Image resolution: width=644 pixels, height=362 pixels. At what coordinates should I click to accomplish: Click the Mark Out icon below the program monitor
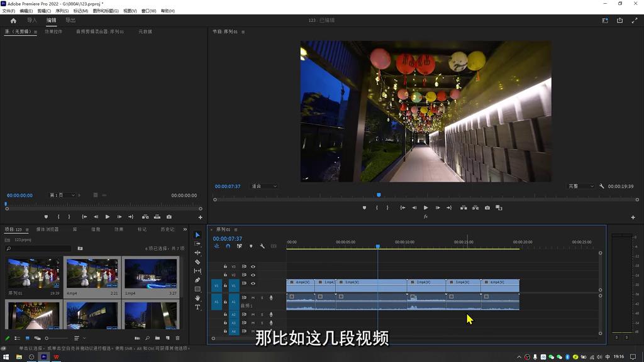[387, 207]
